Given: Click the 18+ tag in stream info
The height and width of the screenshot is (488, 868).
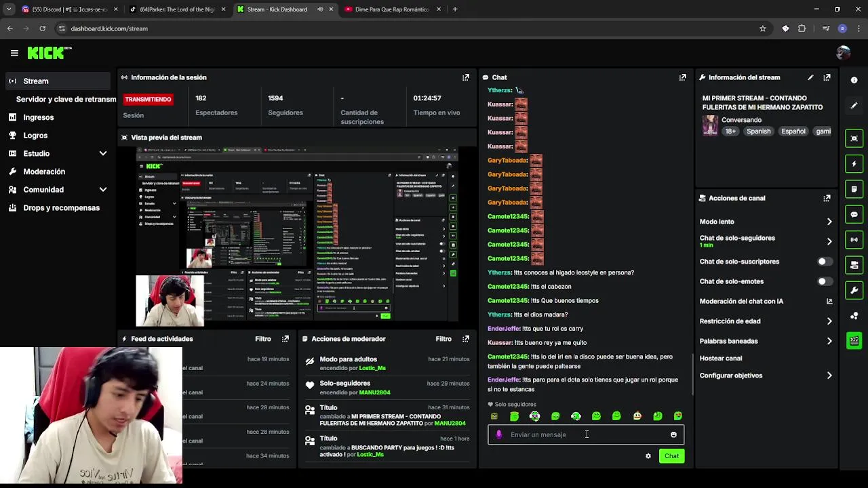Looking at the screenshot, I should [x=730, y=131].
